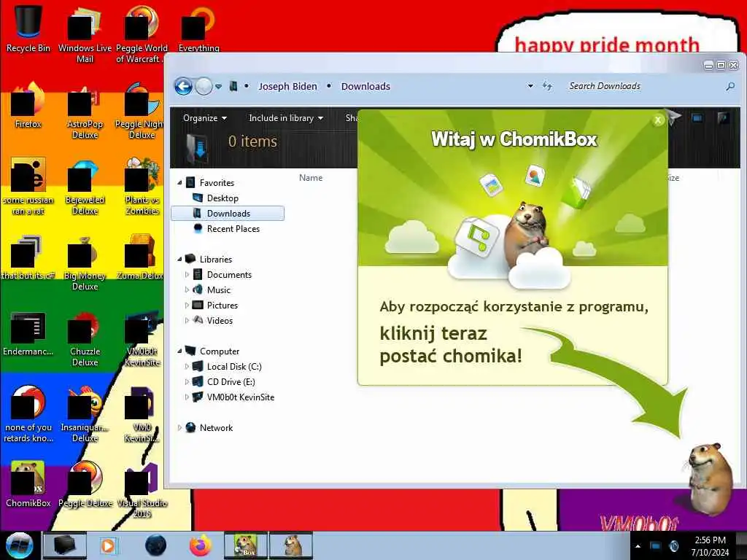Select the 'that but its c#' desktop icon
747x560 pixels.
coord(28,257)
